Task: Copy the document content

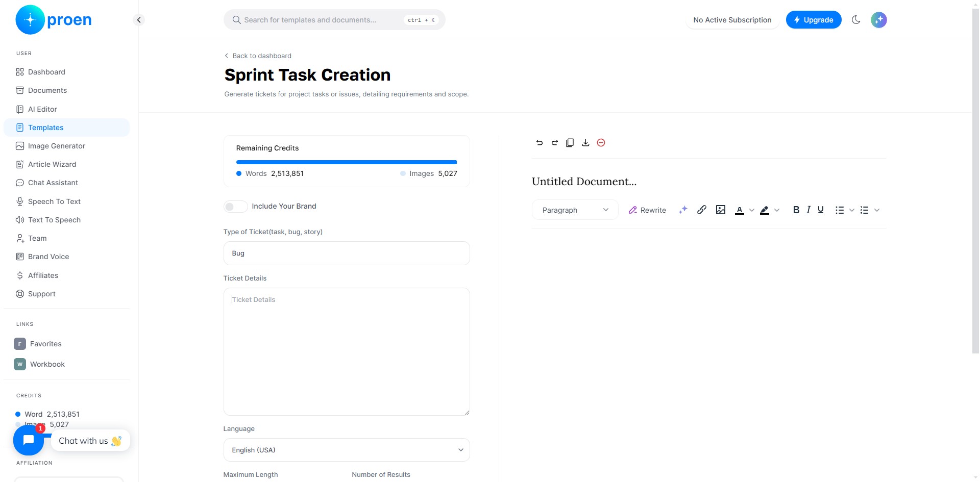Action: pos(570,143)
